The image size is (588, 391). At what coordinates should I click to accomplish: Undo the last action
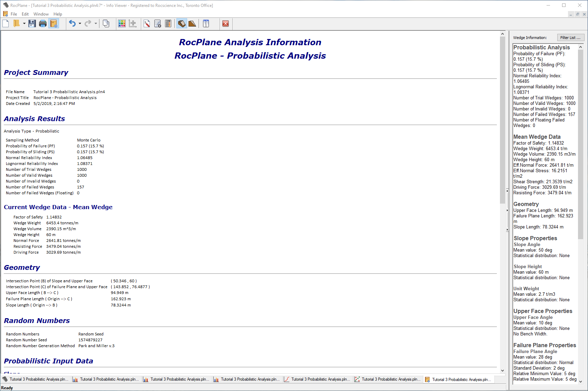(x=72, y=23)
